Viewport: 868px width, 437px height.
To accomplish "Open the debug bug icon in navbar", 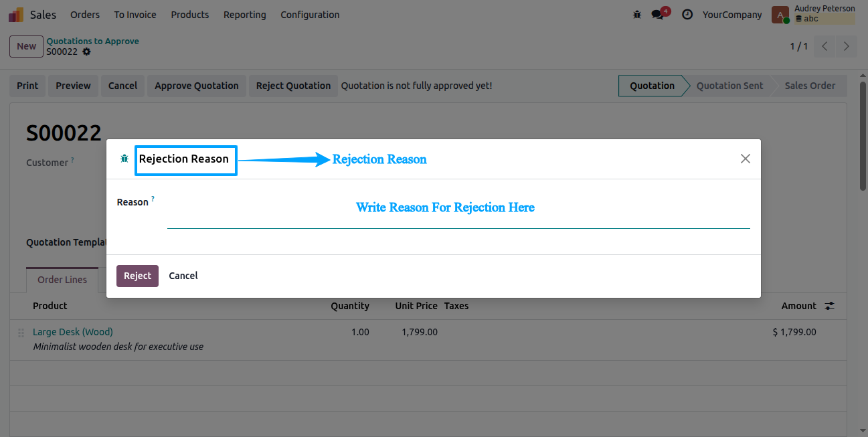I will click(636, 14).
